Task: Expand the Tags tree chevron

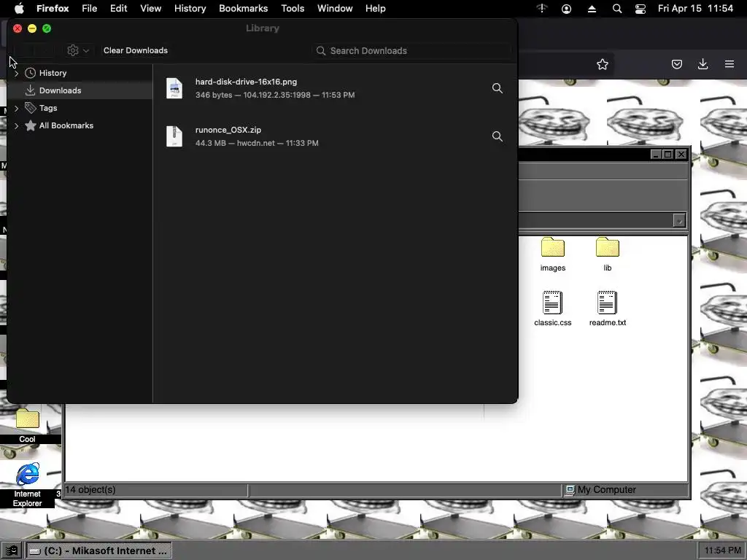Action: pyautogui.click(x=17, y=109)
